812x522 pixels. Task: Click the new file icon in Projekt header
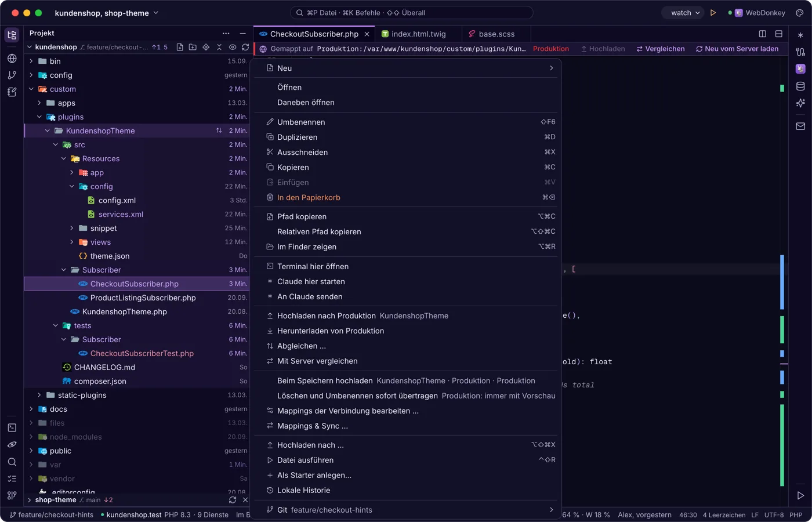point(180,47)
